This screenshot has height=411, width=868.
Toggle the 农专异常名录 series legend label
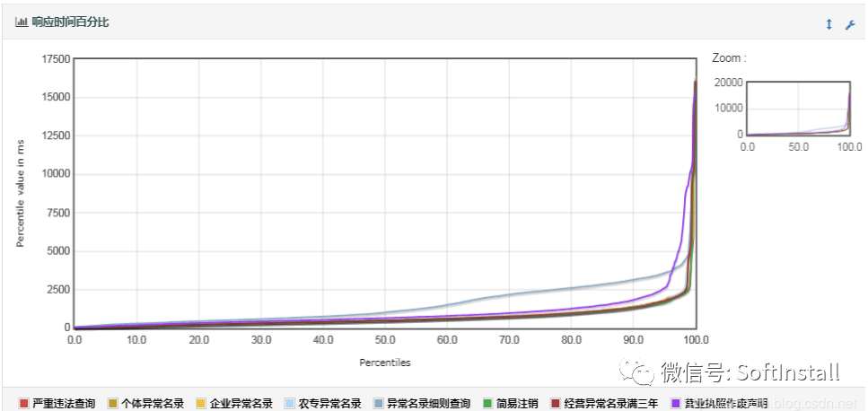tap(330, 403)
